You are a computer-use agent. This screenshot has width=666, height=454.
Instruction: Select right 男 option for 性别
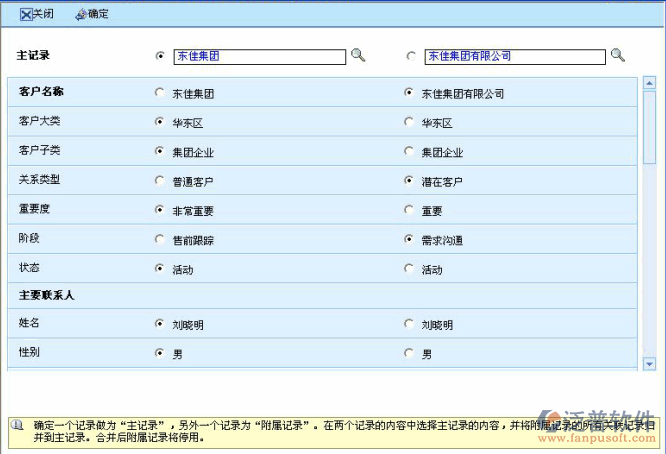point(409,353)
